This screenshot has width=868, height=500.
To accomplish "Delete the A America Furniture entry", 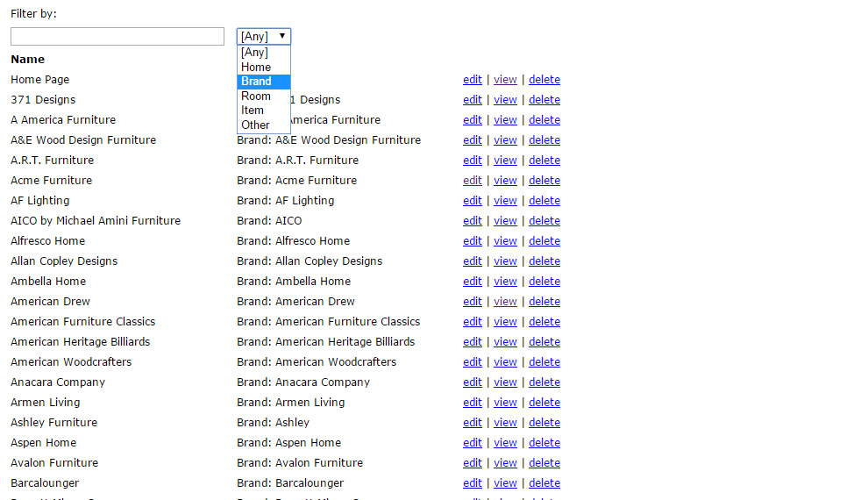I will [544, 120].
